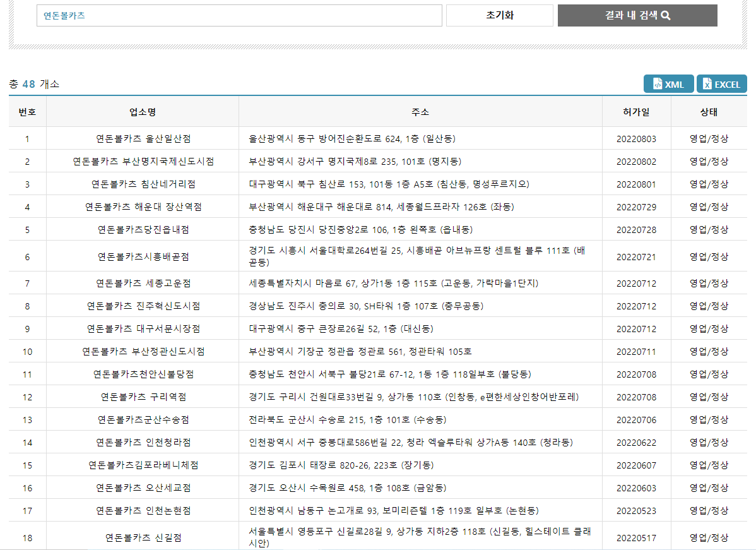Click the 상태 column header
This screenshot has height=550, width=756.
point(709,112)
